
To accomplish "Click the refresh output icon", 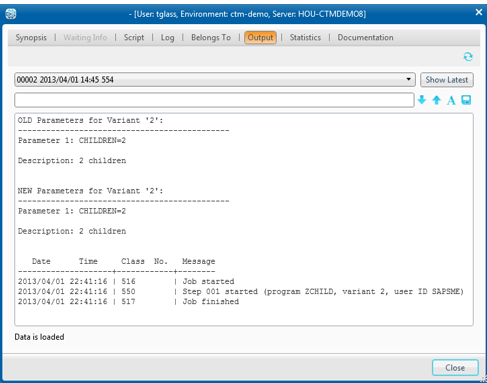I will point(468,57).
